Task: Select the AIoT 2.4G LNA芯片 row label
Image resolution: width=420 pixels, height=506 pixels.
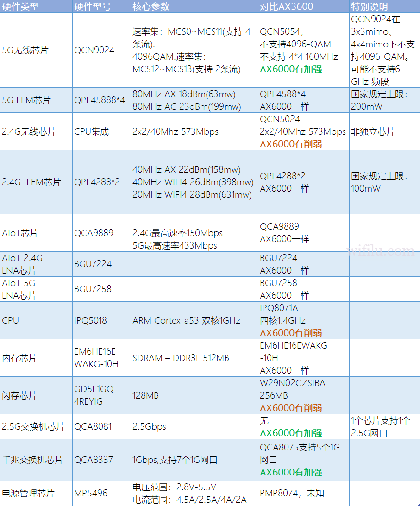Action: (x=36, y=264)
